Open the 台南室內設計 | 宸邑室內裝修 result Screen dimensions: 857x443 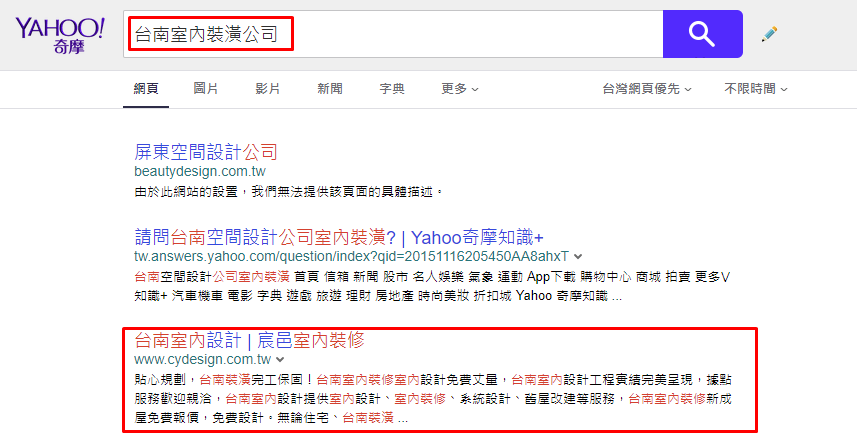point(249,340)
